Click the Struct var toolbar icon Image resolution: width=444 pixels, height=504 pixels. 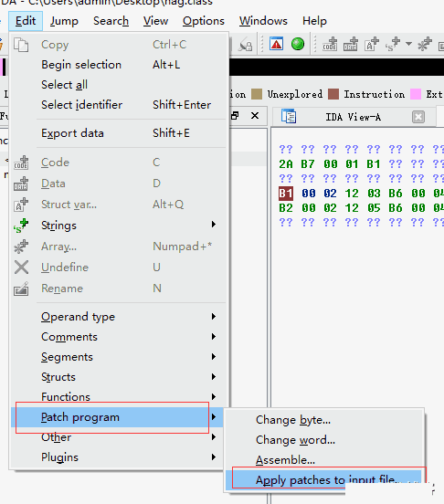click(372, 44)
